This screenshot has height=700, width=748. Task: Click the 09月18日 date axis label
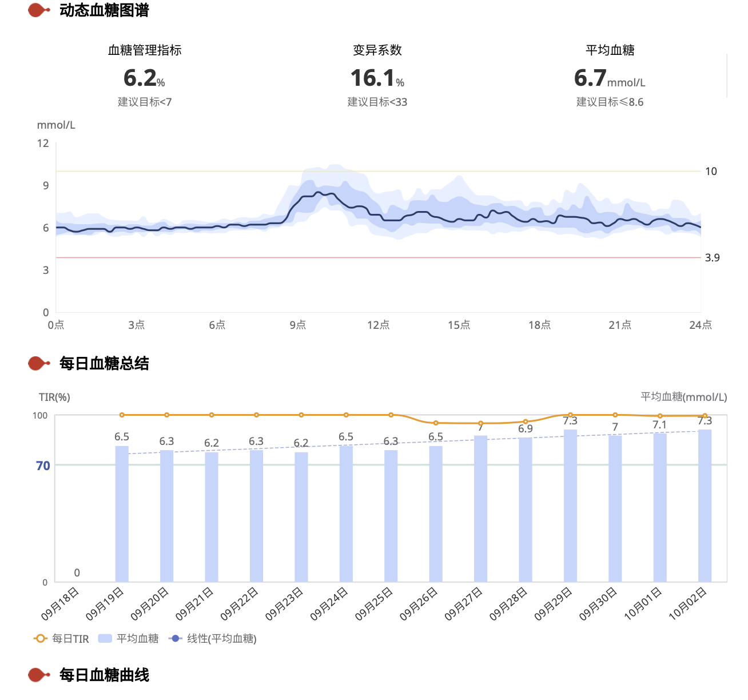(x=61, y=604)
